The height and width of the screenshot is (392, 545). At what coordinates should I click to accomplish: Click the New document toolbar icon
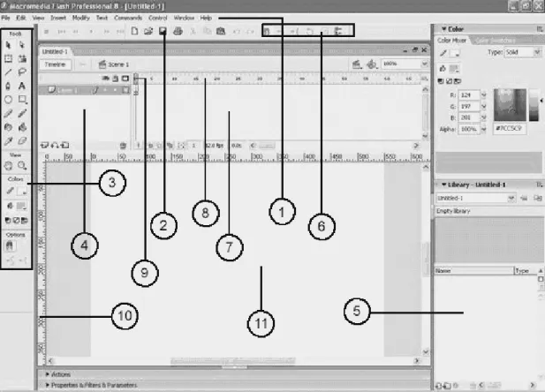[134, 31]
